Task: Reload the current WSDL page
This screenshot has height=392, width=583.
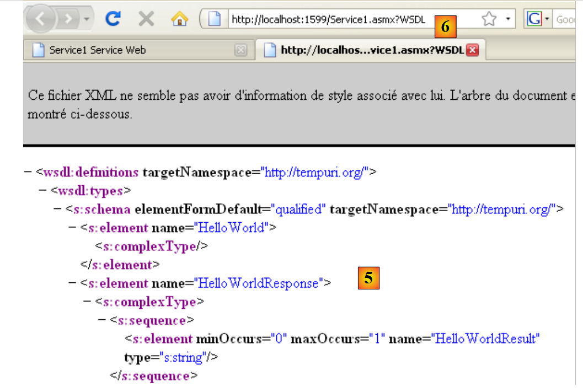Action: click(113, 20)
